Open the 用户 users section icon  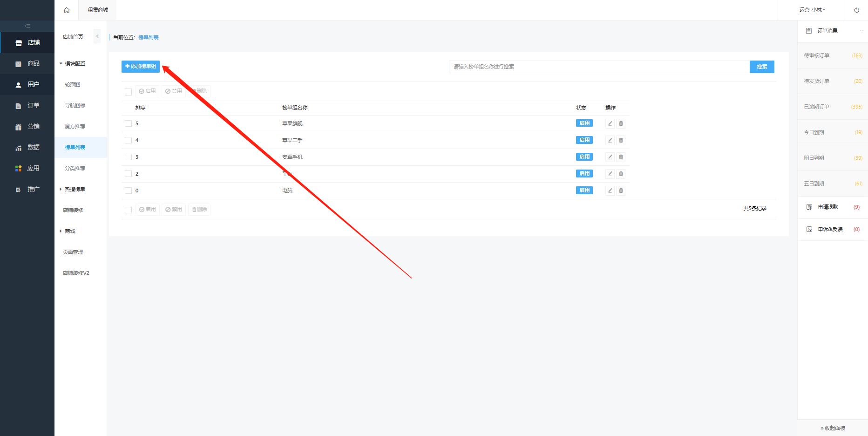click(x=19, y=85)
